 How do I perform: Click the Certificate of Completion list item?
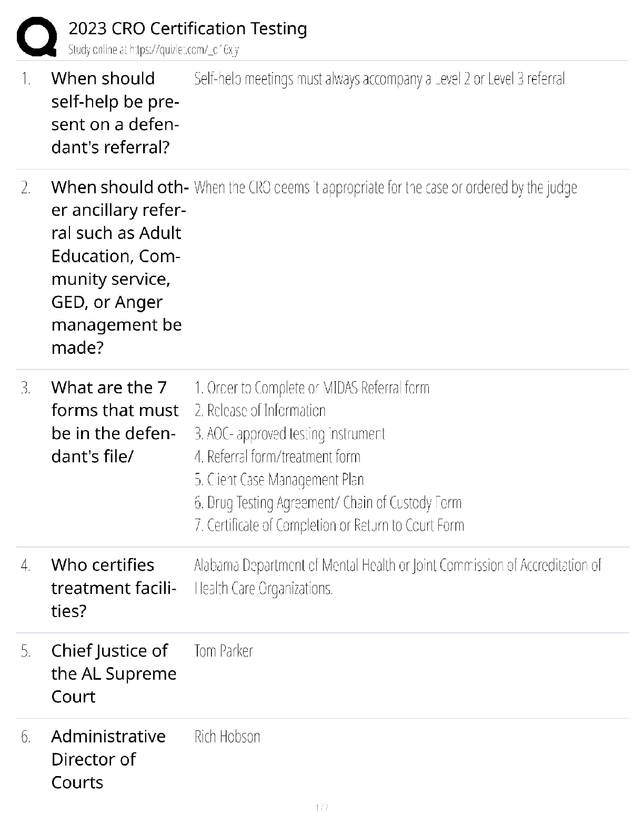pos(329,525)
